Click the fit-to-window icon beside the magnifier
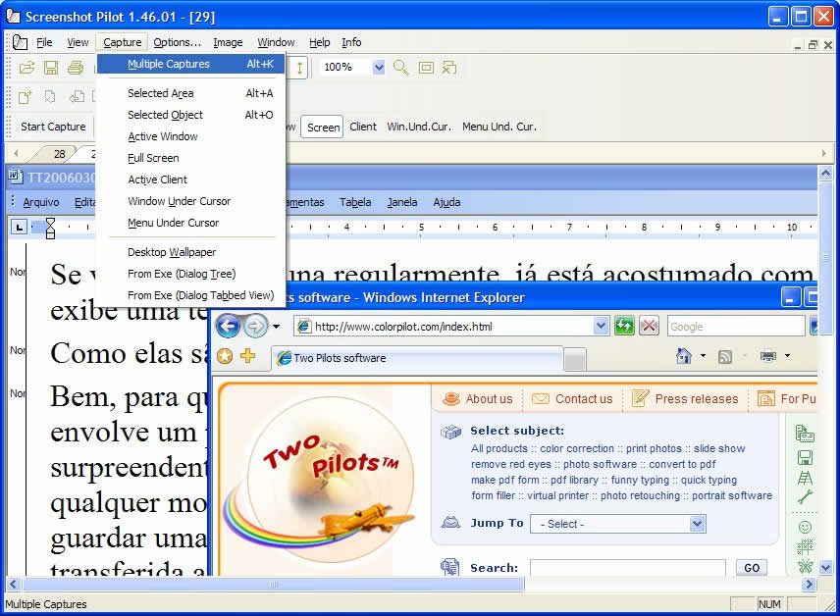This screenshot has width=840, height=616. click(426, 68)
